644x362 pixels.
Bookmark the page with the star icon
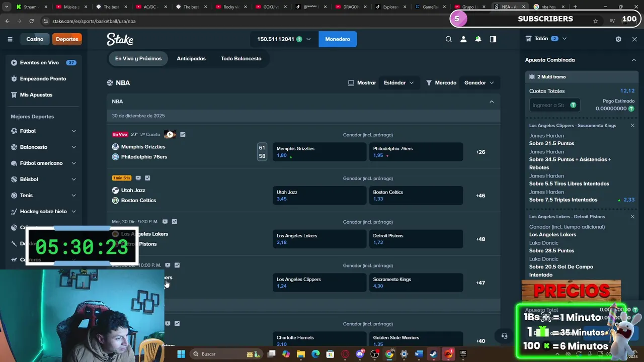[596, 21]
